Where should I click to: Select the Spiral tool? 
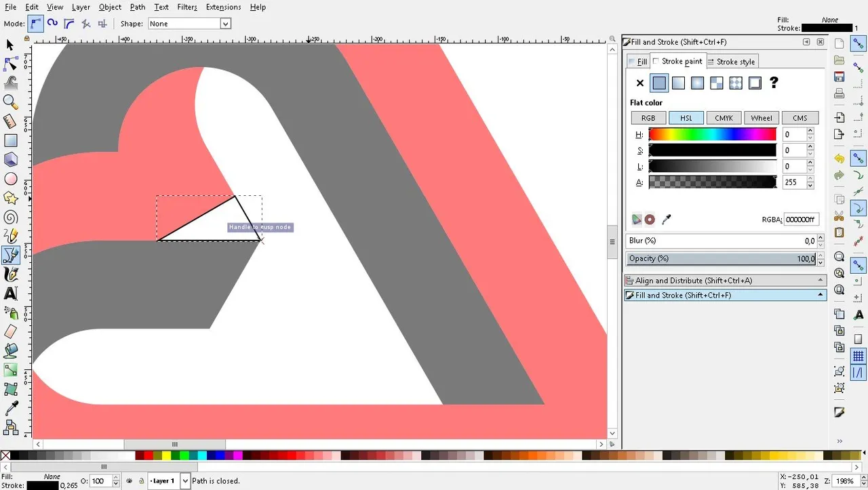(10, 218)
